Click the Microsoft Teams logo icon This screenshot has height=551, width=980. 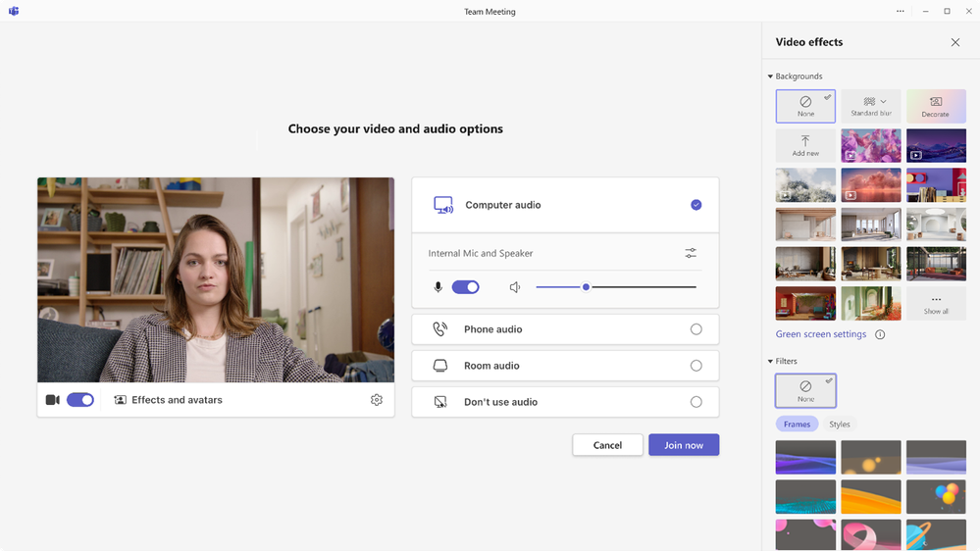point(14,11)
